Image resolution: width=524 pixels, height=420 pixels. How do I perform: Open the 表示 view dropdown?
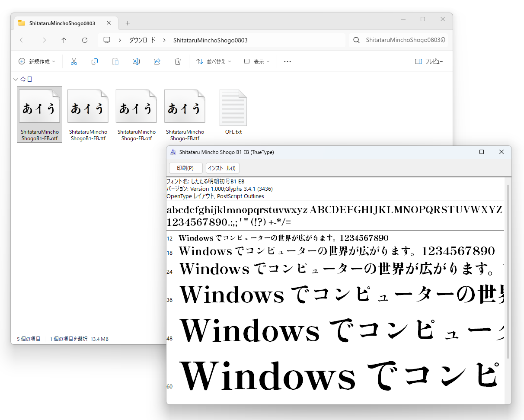(257, 61)
